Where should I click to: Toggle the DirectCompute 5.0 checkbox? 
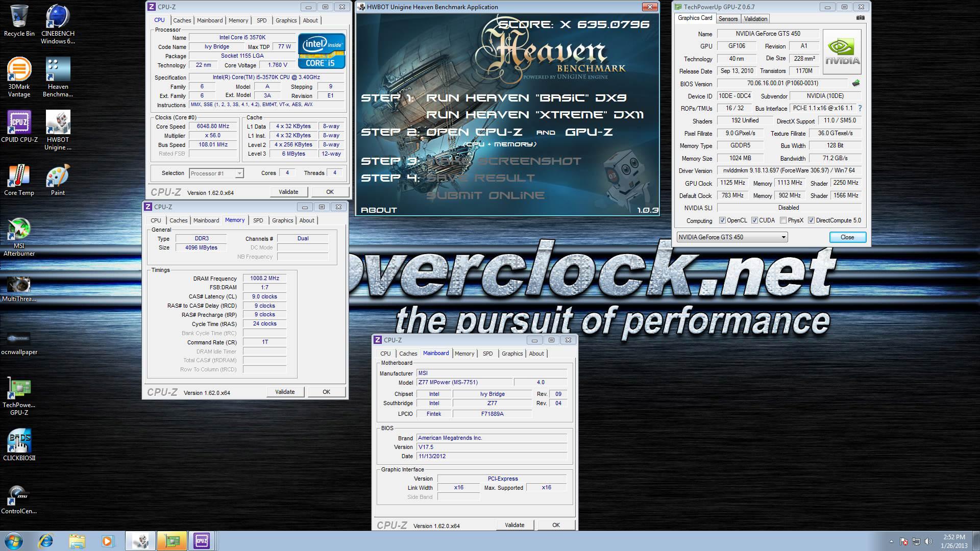point(811,220)
